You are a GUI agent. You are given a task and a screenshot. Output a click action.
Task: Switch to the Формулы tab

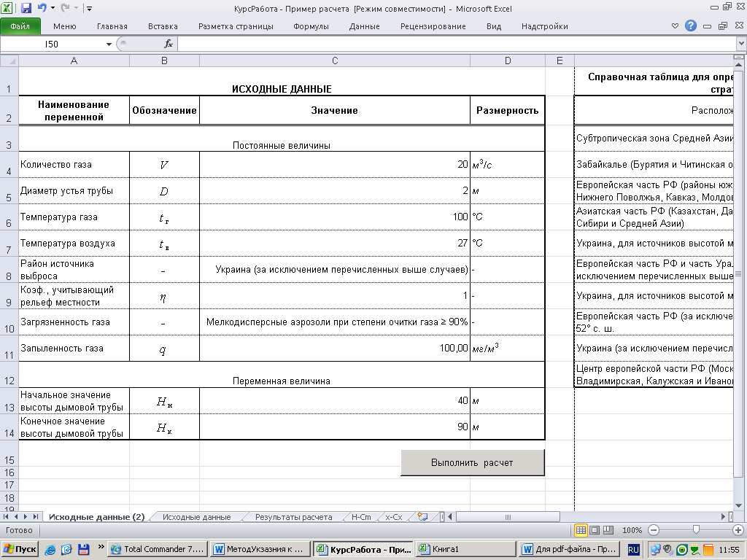[311, 26]
